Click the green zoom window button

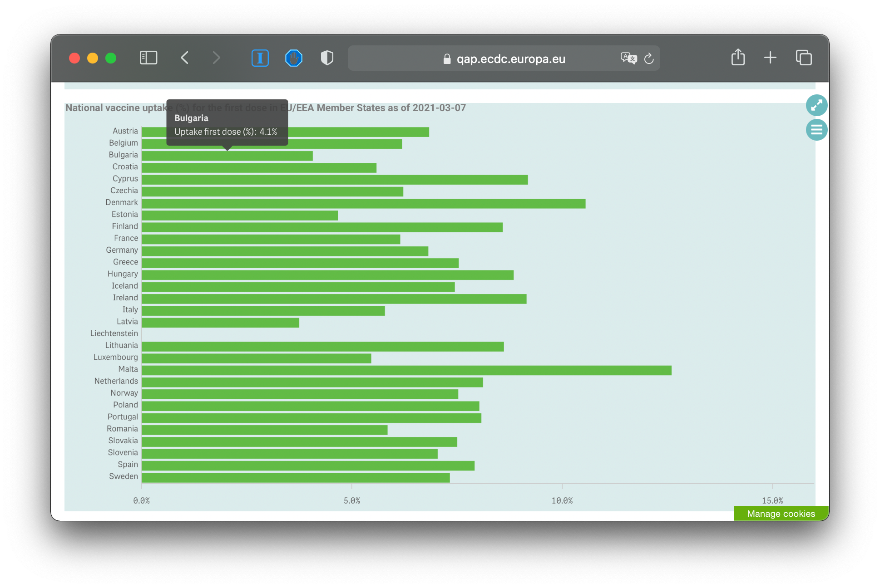click(111, 58)
